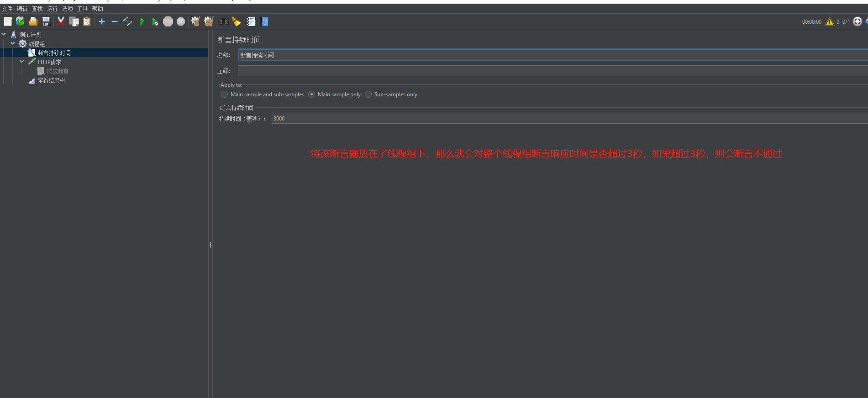868x398 pixels.
Task: Click the STOP test icon
Action: [168, 21]
